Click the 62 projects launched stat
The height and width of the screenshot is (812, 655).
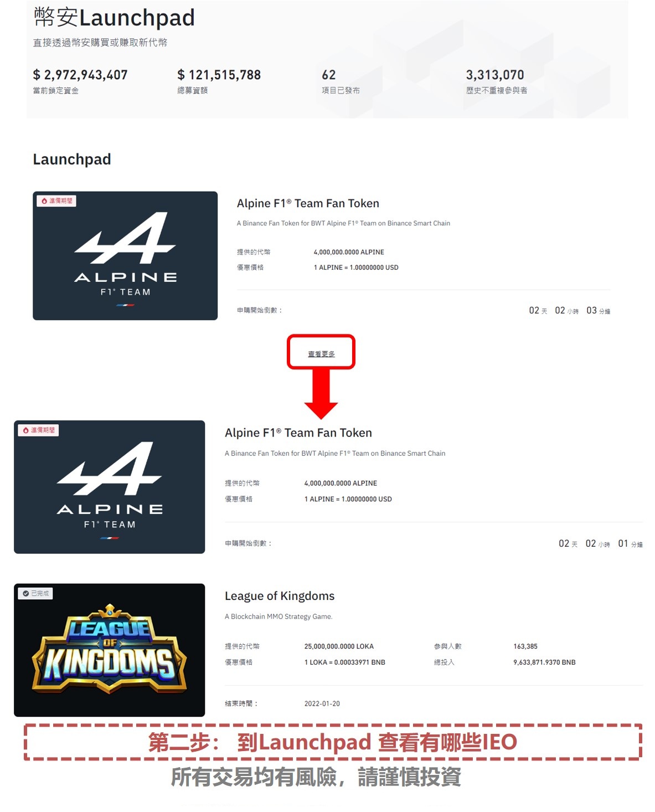(x=329, y=75)
